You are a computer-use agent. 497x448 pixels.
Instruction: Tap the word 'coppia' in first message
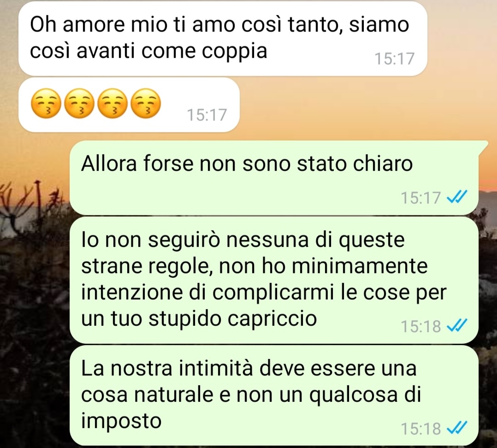pos(235,52)
